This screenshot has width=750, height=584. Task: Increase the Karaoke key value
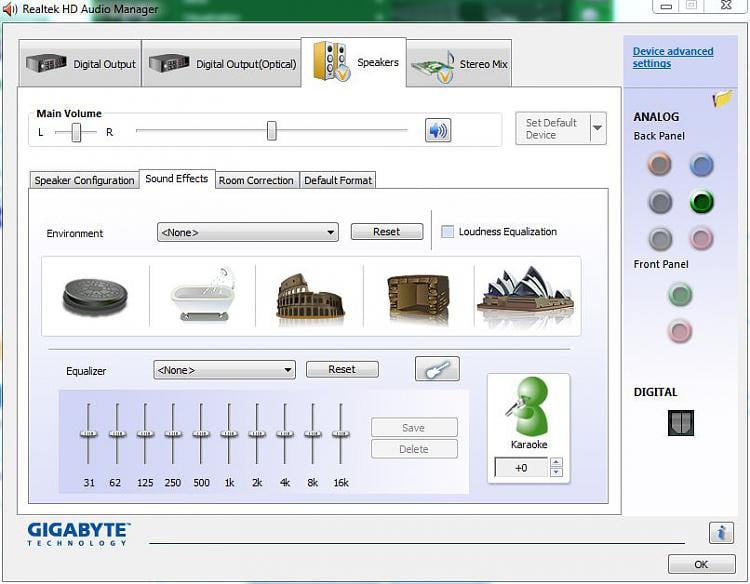(556, 462)
